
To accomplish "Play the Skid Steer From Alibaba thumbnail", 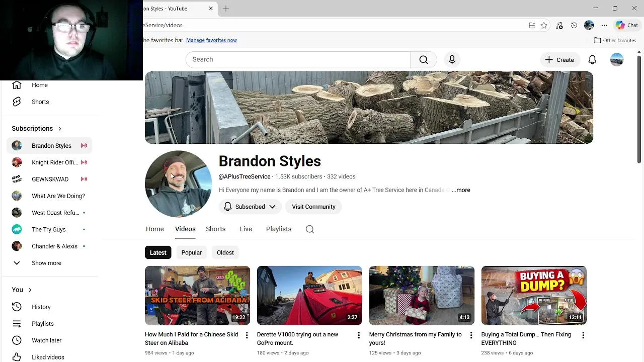I will [x=197, y=296].
